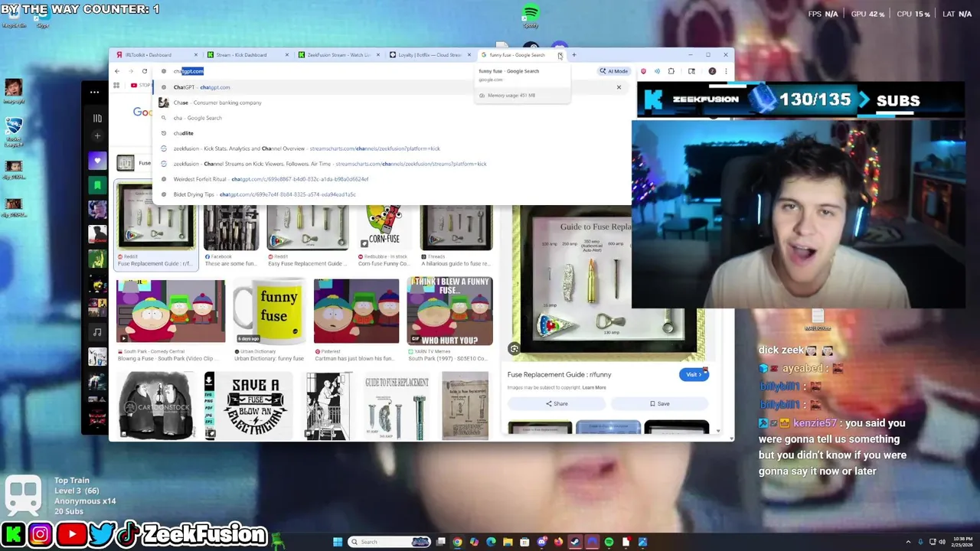This screenshot has height=551, width=980.
Task: Open File Explorer from the taskbar
Action: [508, 542]
